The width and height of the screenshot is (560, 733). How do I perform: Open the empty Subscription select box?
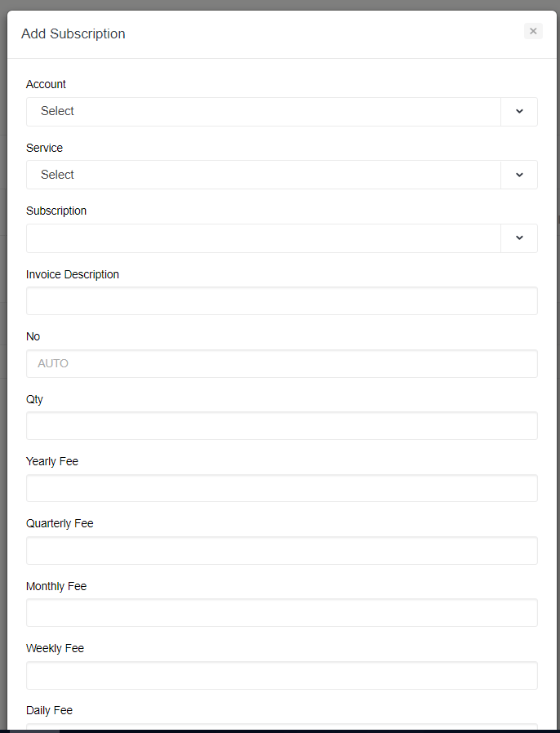click(263, 238)
